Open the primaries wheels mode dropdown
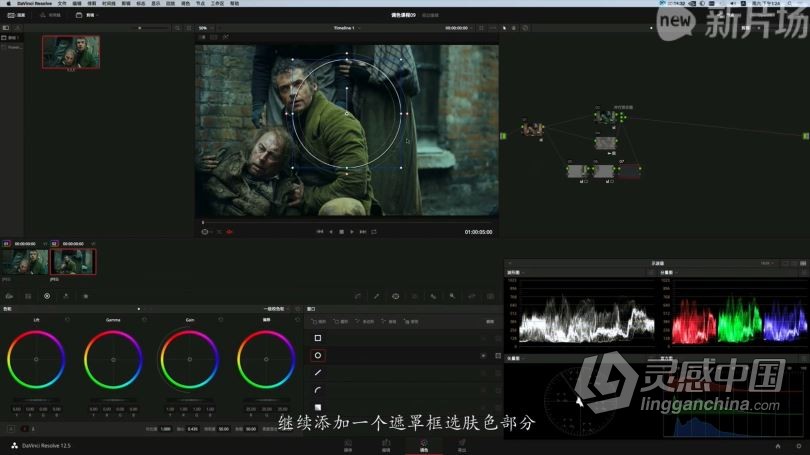 coord(276,309)
